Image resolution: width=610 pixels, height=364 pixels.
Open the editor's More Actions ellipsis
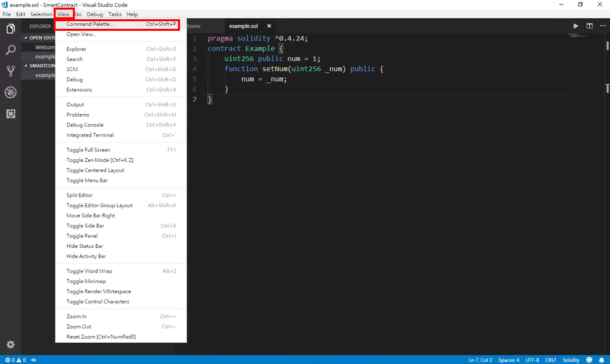pos(603,26)
